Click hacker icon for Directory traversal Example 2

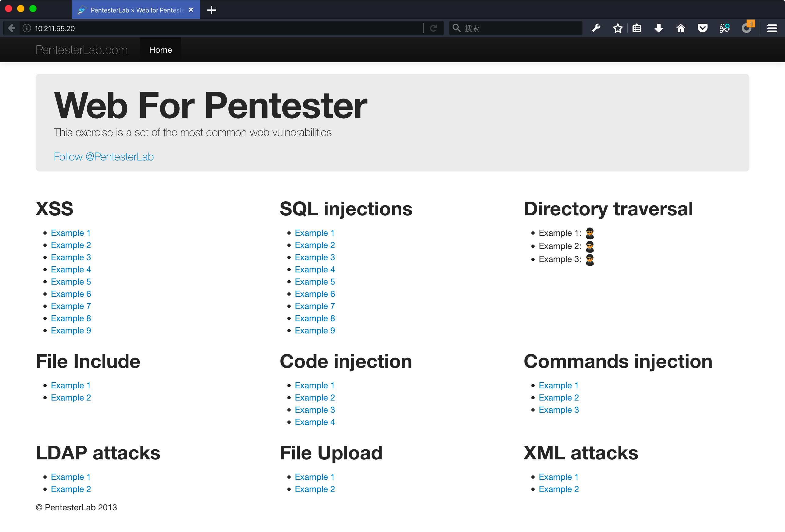pos(590,246)
